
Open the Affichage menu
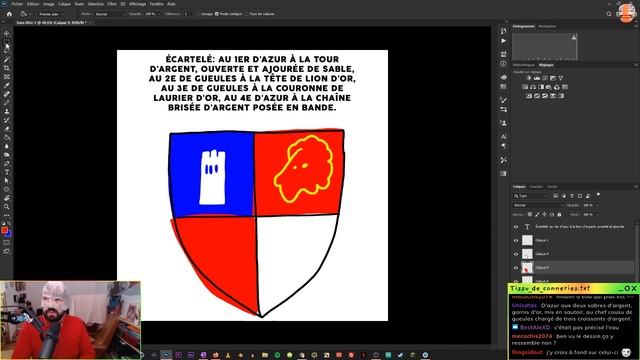point(138,4)
